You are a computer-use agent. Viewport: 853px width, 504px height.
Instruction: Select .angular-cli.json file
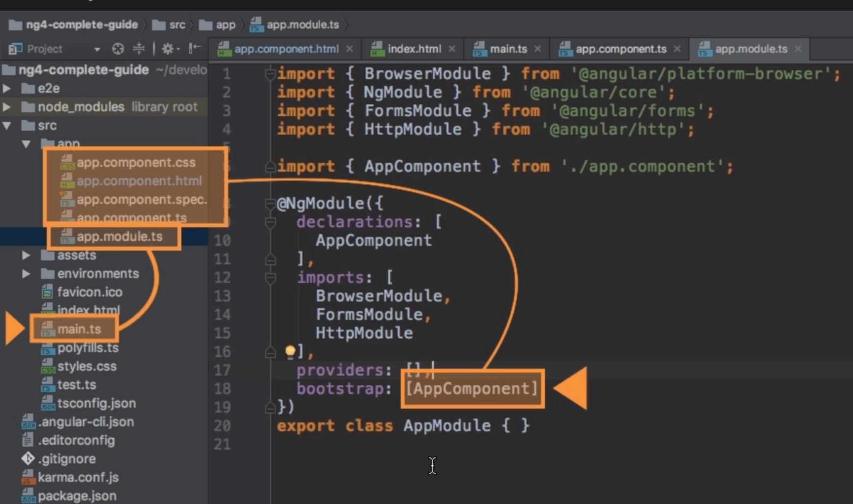85,422
